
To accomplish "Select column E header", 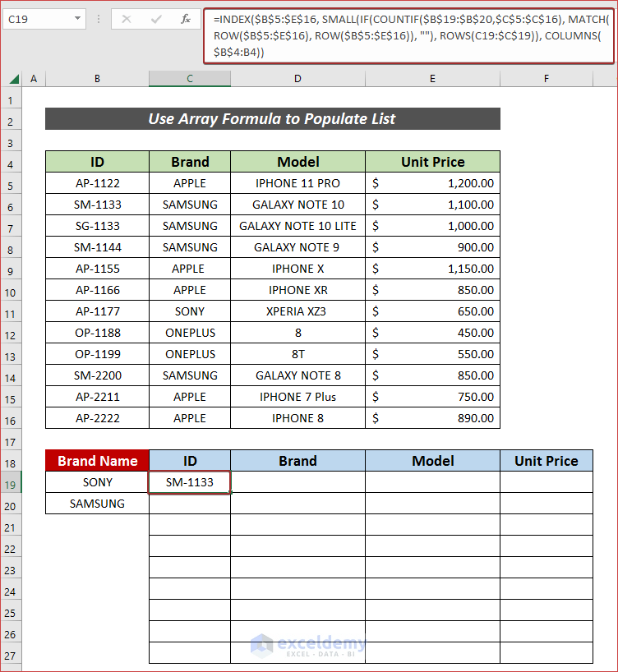I will pos(432,79).
